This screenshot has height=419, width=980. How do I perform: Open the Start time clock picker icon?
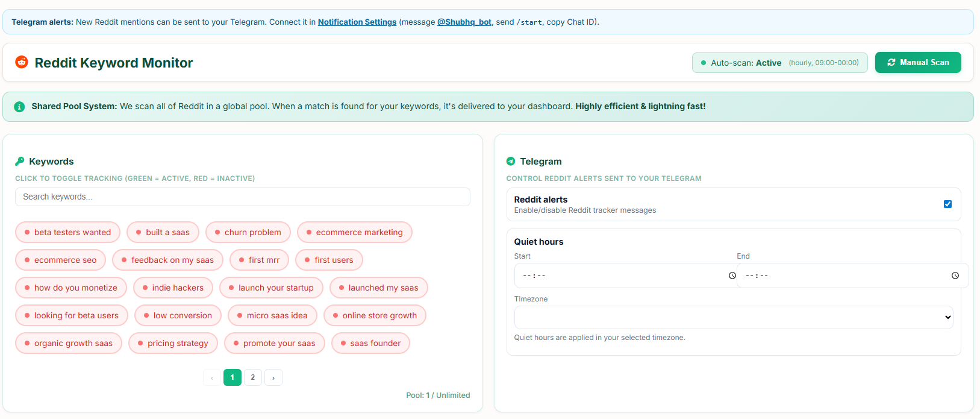732,276
